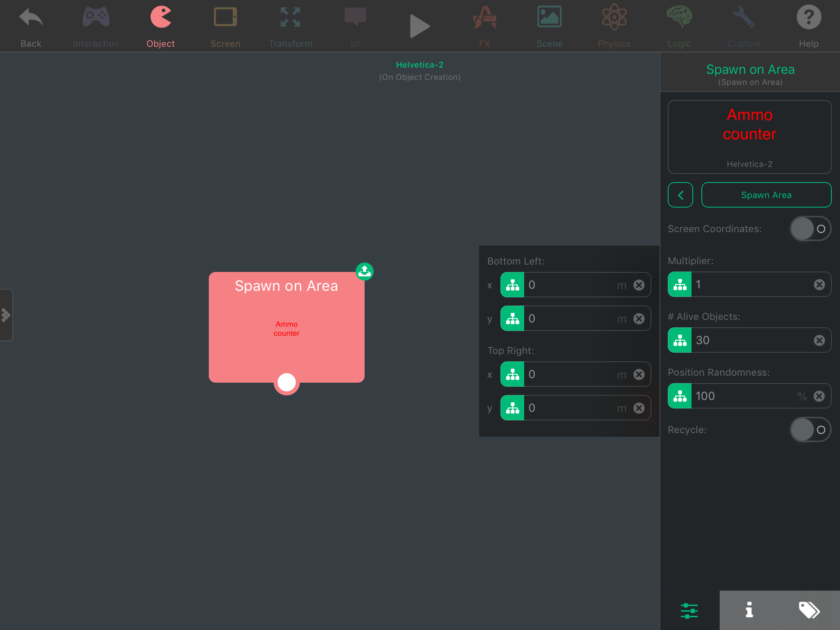Click the Spawn Area button
Viewport: 840px width, 630px height.
(x=766, y=195)
